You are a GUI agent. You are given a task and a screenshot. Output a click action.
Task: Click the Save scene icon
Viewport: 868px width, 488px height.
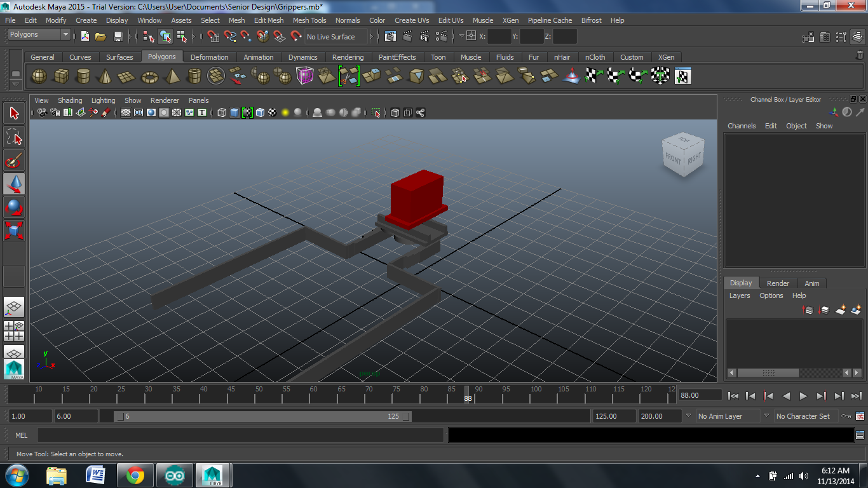118,37
